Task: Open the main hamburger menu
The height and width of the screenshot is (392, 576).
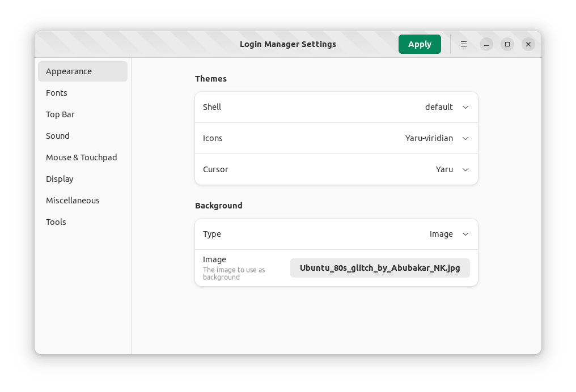Action: [464, 44]
